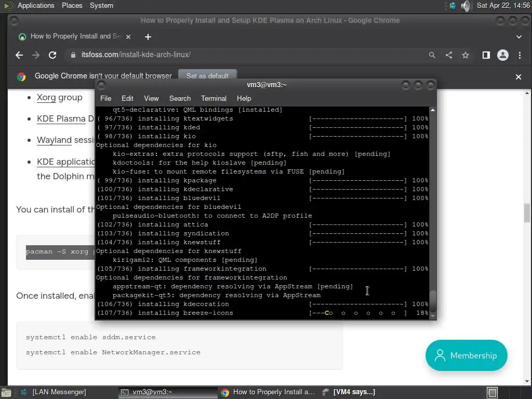Click systemctl enable NetworkManager.service text
Screen dimensions: 532x399
tap(113, 352)
